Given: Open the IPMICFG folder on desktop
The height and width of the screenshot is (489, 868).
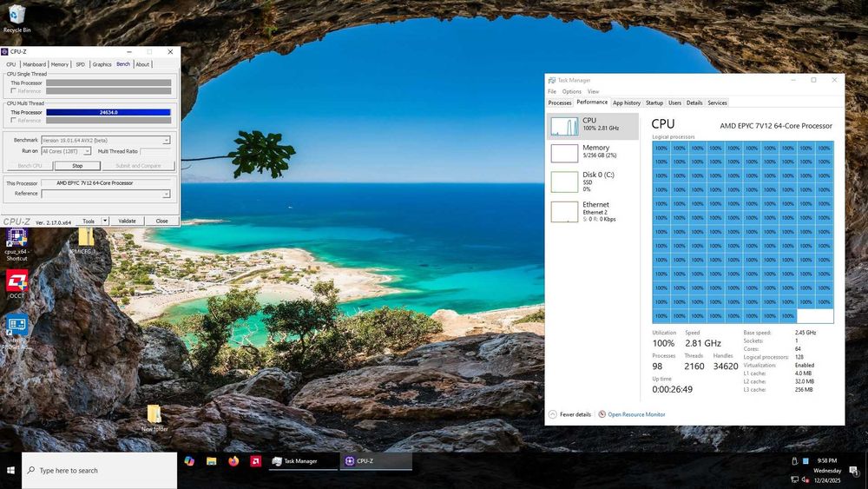Looking at the screenshot, I should (85, 241).
